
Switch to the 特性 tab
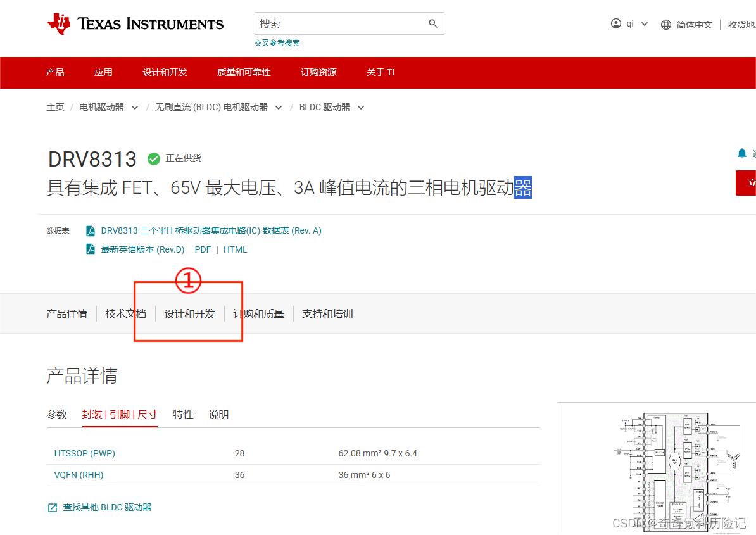point(183,415)
